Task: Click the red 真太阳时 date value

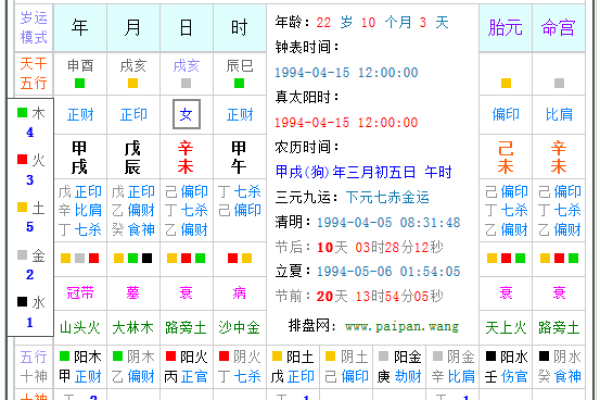Action: pyautogui.click(x=346, y=122)
